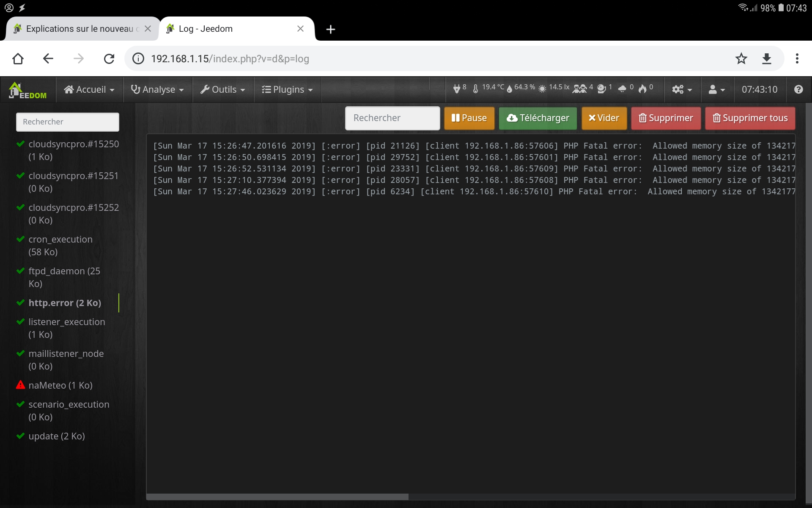Open the browser three-dot menu

coord(797,58)
